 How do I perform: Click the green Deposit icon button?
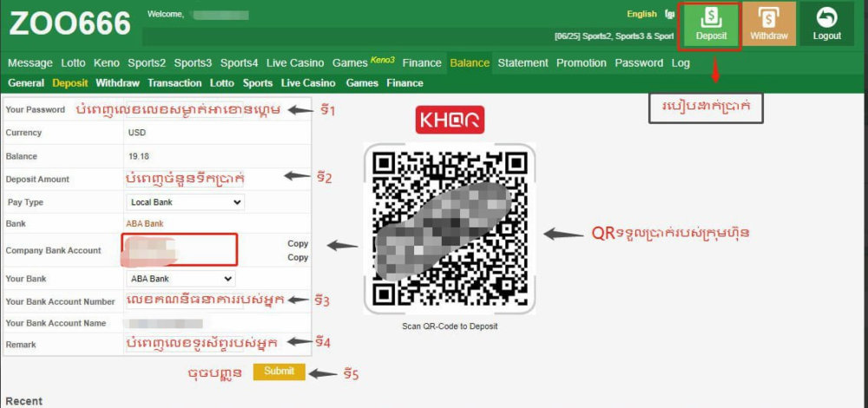pyautogui.click(x=711, y=24)
